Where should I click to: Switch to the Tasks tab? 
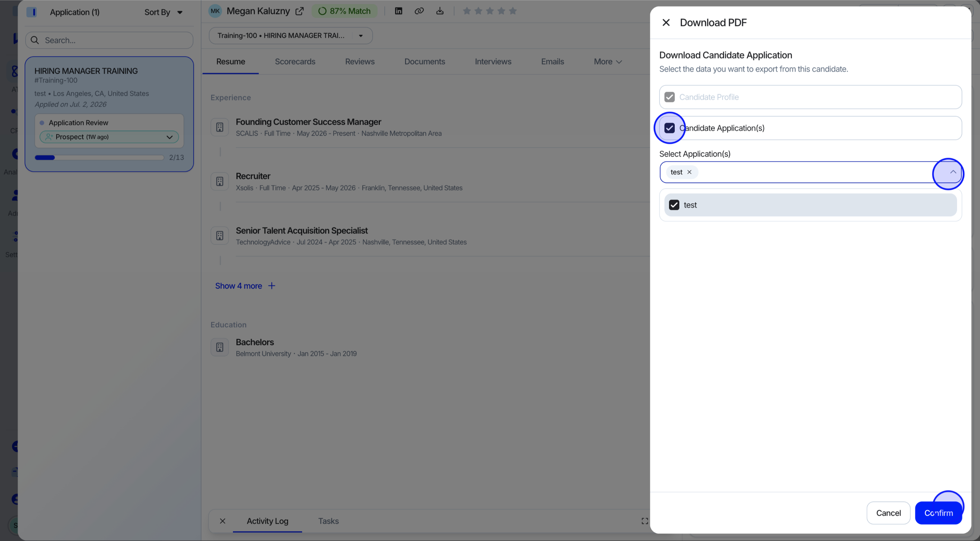328,521
